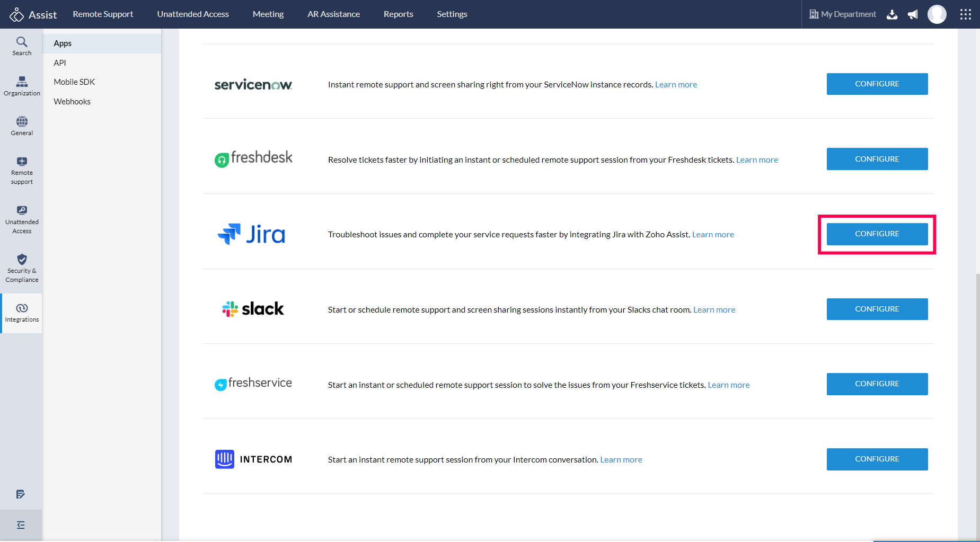Click Learn more for Intercom
Screen dimensions: 980x542
click(621, 460)
